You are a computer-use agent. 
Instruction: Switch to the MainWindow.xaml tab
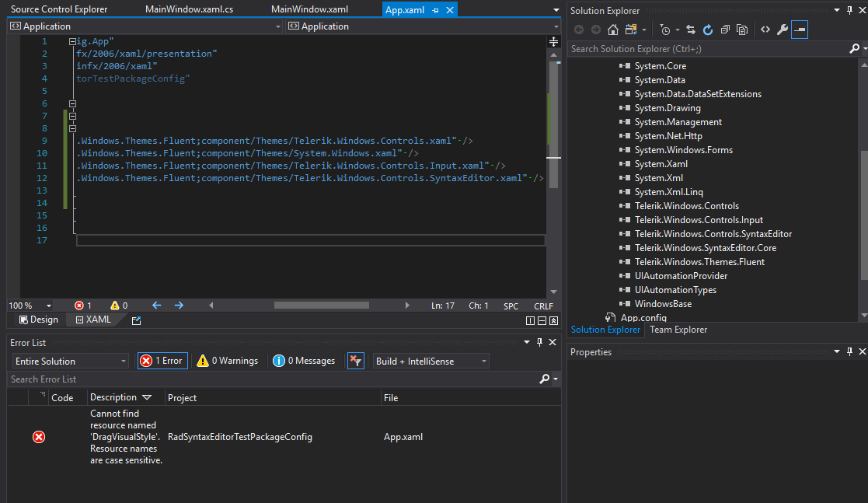309,9
